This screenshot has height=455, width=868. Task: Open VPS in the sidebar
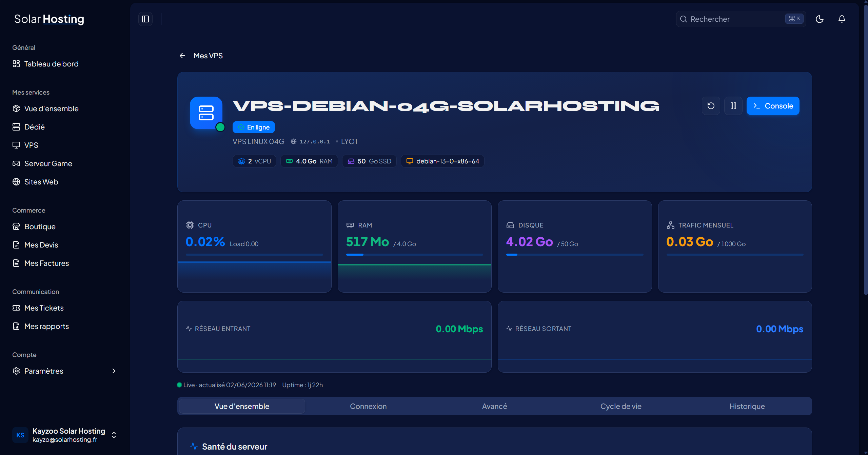tap(65, 145)
